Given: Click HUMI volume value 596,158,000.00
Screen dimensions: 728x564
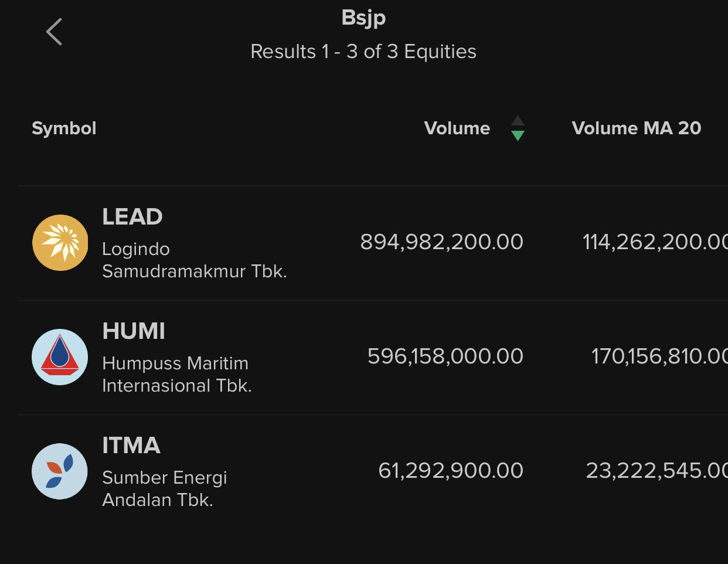Looking at the screenshot, I should coord(445,356).
